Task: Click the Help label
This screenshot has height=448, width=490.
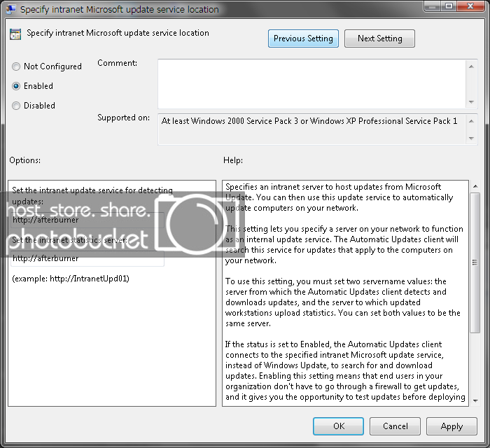Action: coord(233,160)
